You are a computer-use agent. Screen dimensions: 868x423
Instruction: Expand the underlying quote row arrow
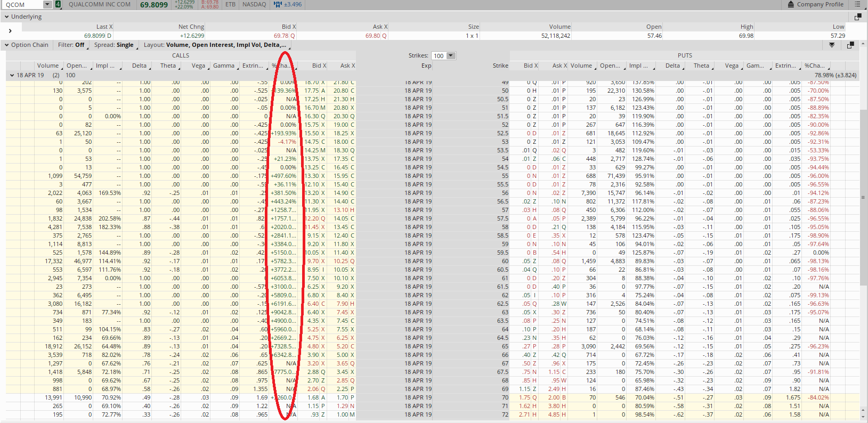(x=10, y=31)
